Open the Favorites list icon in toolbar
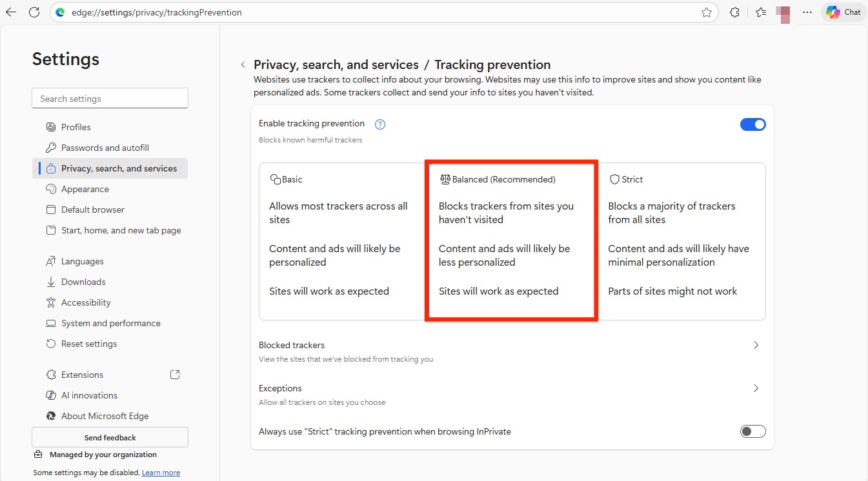868x481 pixels. (761, 12)
